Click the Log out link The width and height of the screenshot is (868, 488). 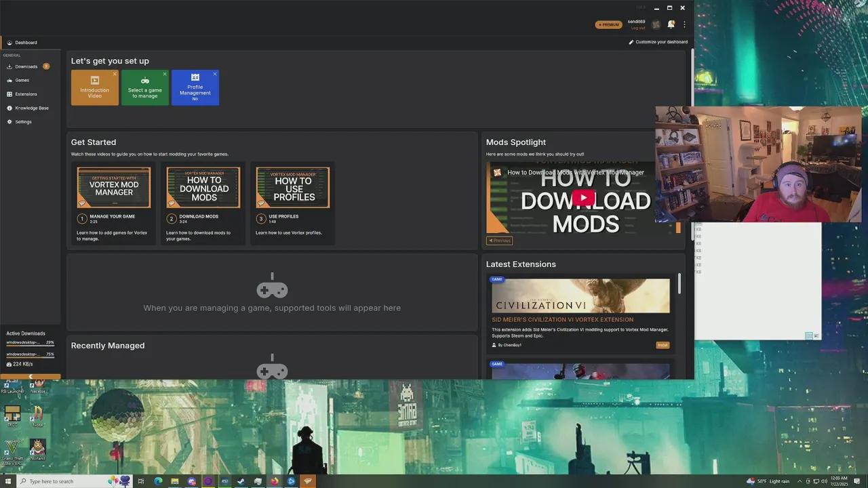638,28
